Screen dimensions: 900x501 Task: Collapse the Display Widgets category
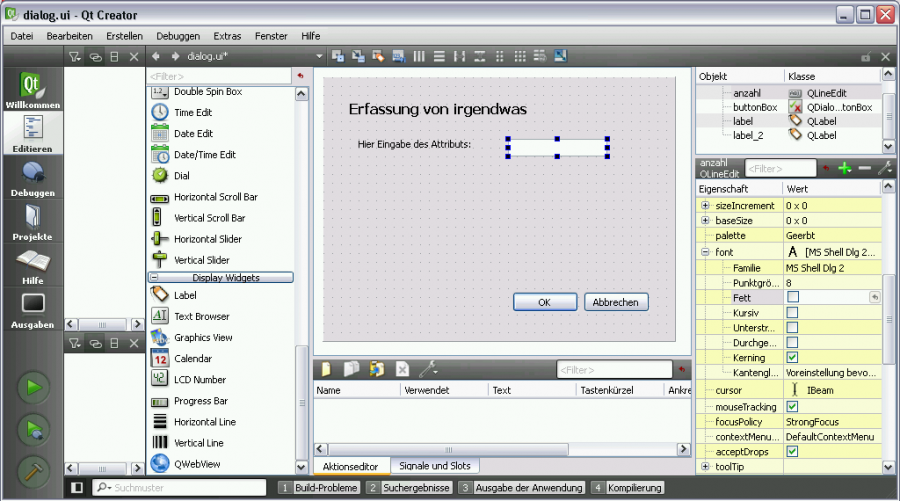coord(155,277)
